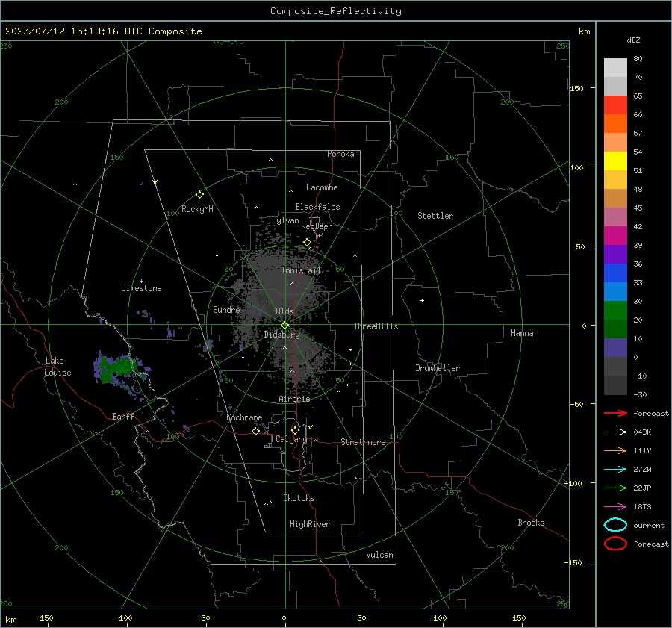Click the Olds town label
Viewport: 672px width, 628px height.
coord(284,311)
